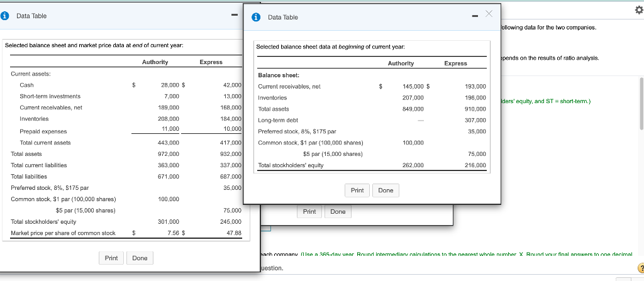Minimize the front Data Table dialog

[x=474, y=17]
